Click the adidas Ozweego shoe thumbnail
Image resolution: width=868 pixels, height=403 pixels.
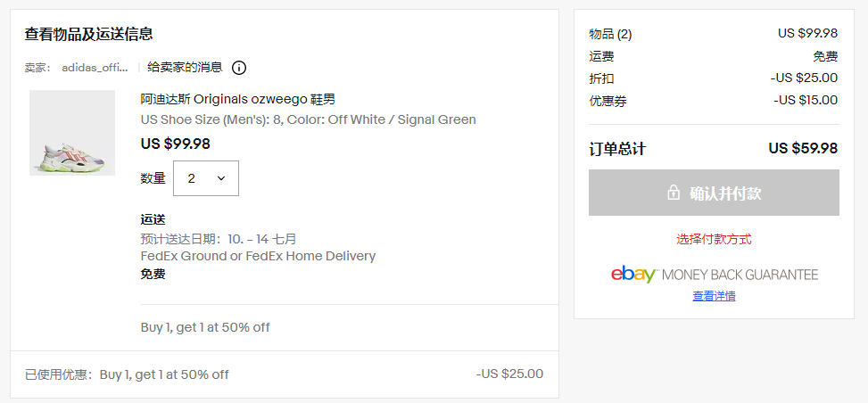(x=72, y=133)
